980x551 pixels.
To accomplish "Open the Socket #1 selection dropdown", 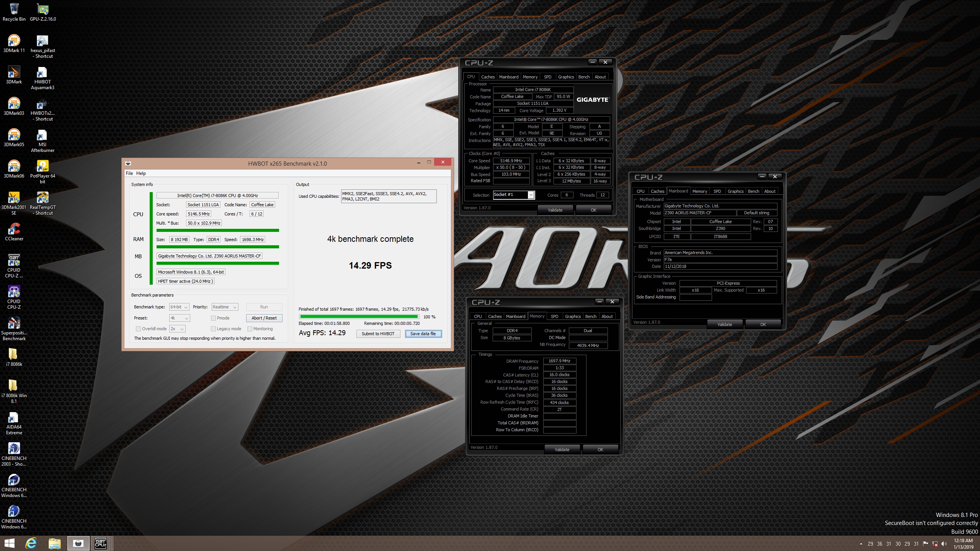I will (x=513, y=195).
